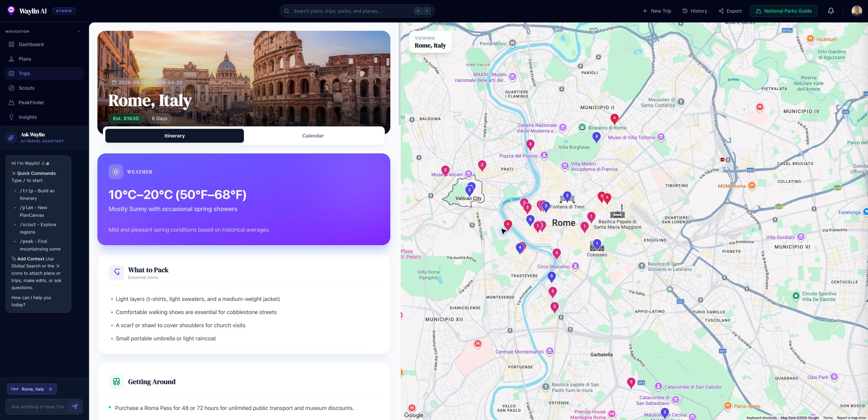Click the send message arrow icon
868x420 pixels.
75,406
